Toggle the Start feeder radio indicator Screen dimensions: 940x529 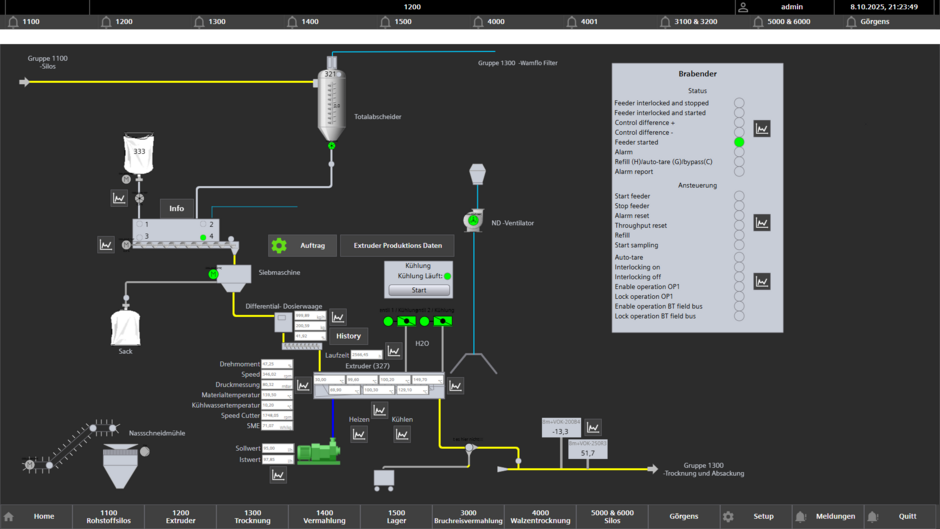[x=739, y=197]
